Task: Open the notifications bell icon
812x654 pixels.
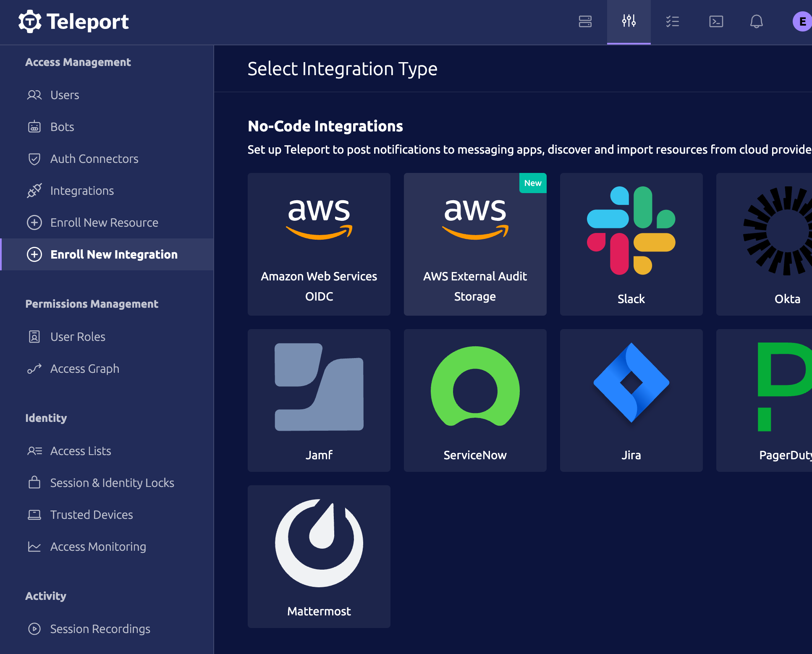Action: point(756,21)
